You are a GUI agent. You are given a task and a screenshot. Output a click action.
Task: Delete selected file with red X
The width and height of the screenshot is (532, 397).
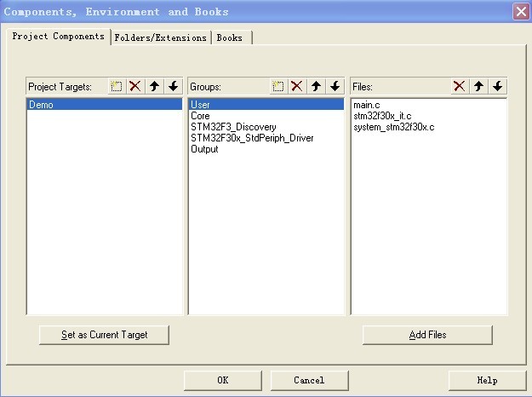(x=459, y=86)
